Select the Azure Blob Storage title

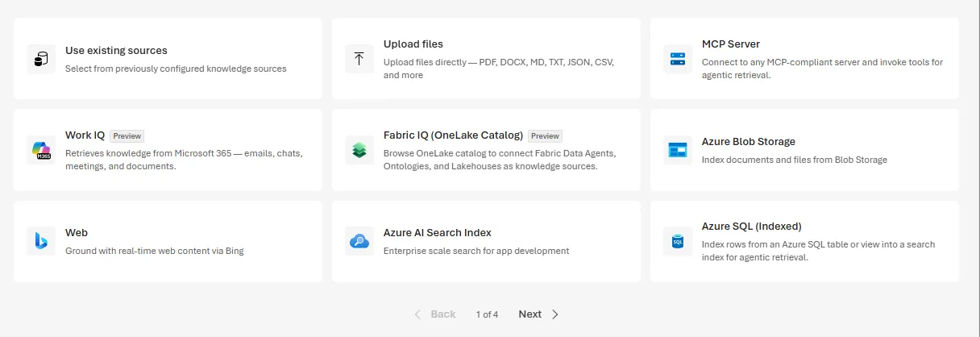click(x=749, y=141)
